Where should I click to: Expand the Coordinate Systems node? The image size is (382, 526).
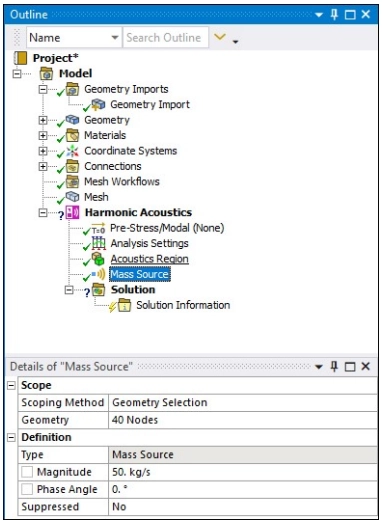(43, 151)
